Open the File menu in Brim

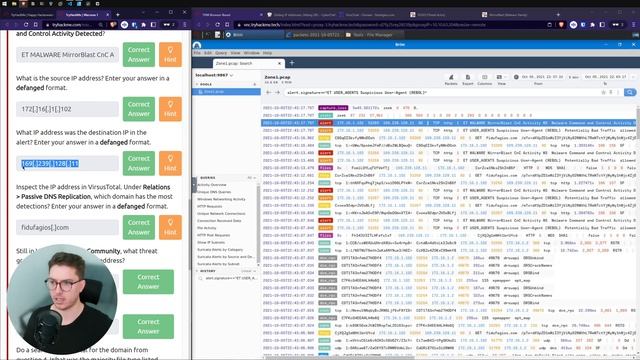[197, 53]
